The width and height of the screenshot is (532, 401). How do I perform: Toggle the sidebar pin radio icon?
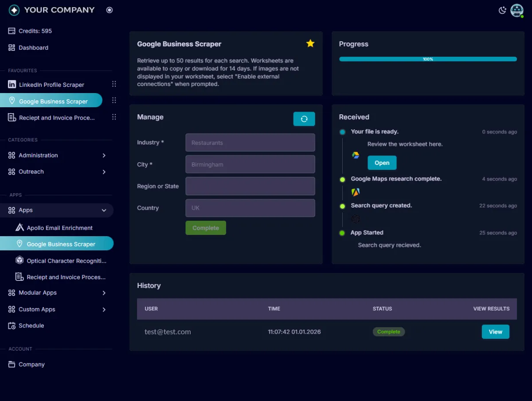(110, 10)
